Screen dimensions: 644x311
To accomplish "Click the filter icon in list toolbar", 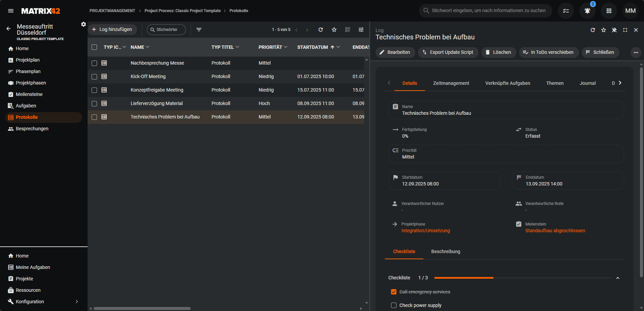I will [x=199, y=30].
